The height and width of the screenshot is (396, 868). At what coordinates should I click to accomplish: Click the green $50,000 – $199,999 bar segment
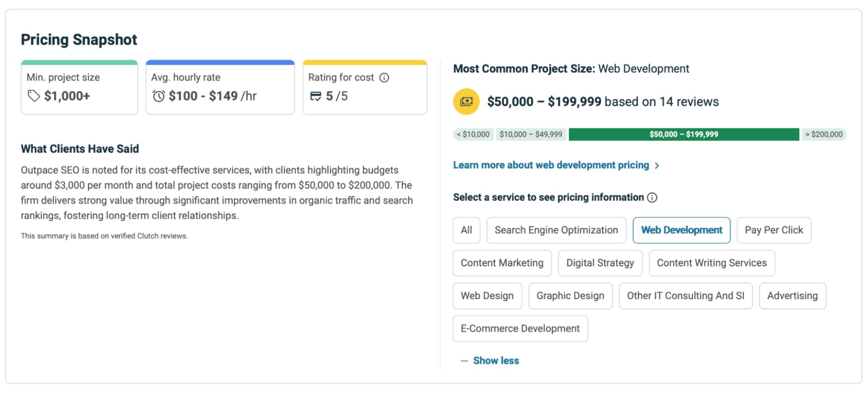684,134
